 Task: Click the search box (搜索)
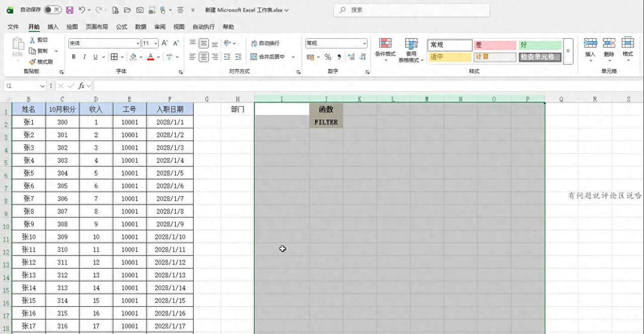(412, 10)
